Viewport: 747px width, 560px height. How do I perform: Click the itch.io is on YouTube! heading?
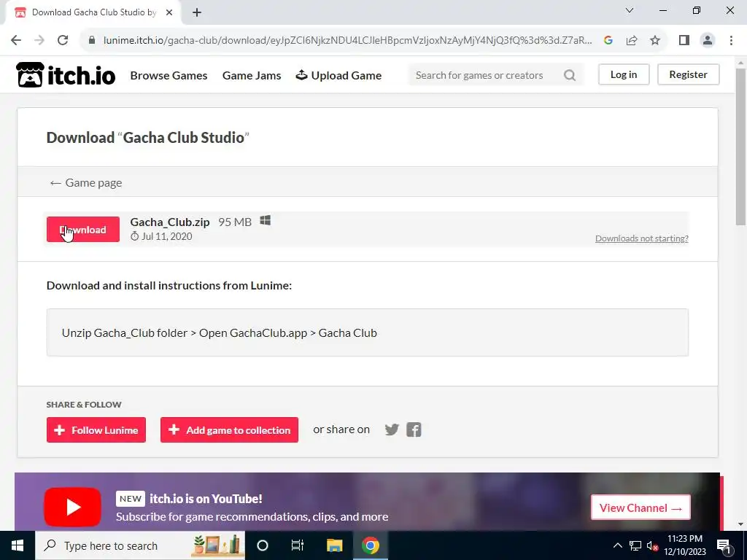click(x=206, y=499)
